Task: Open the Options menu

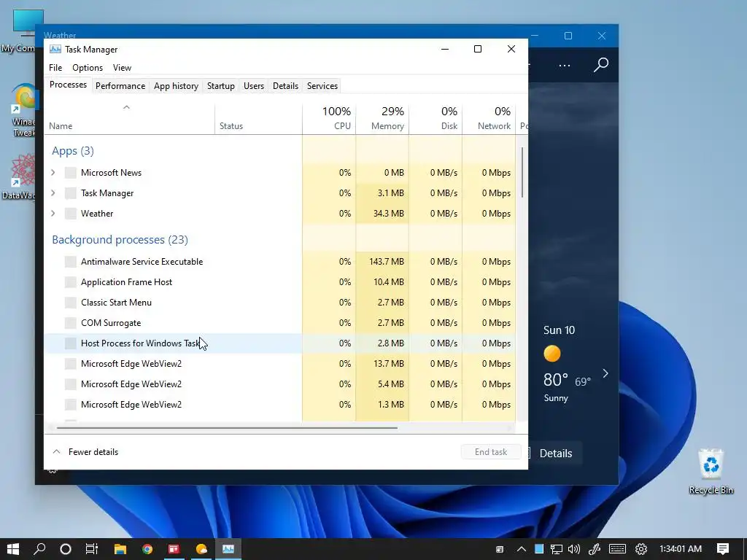Action: click(88, 68)
